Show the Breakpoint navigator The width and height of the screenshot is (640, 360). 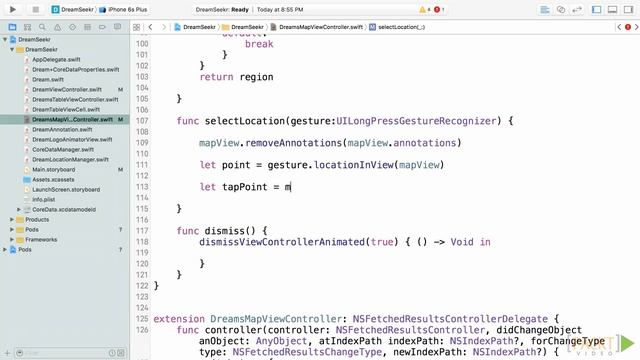(102, 27)
